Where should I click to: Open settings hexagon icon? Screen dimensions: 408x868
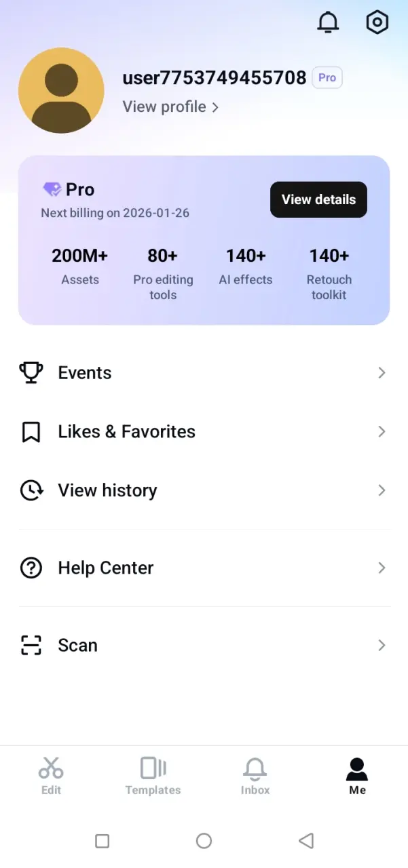377,22
